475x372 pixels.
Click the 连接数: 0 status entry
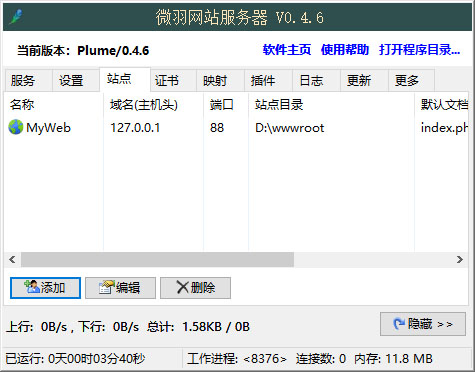[x=321, y=359]
